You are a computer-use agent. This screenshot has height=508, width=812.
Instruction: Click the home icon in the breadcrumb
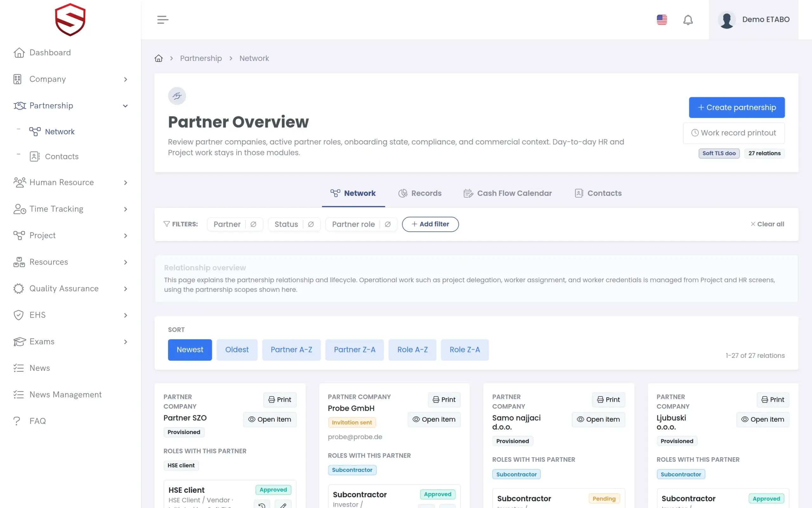point(159,58)
